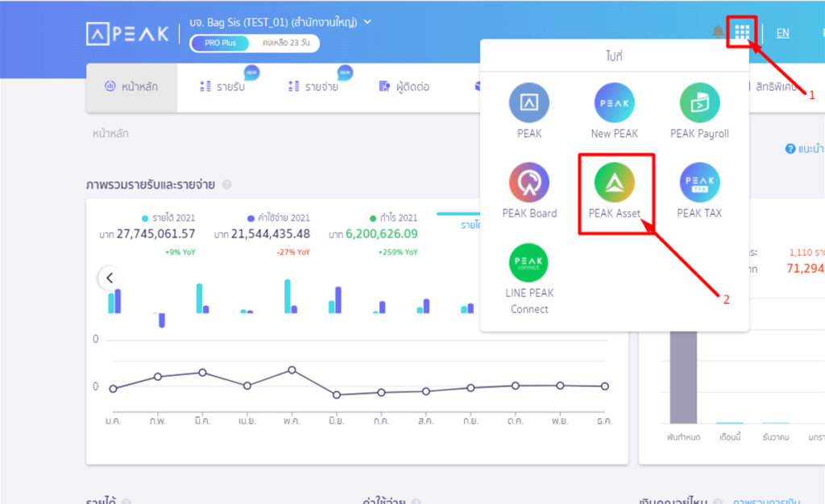Click the revenue amount 27,745,061.57

point(155,233)
